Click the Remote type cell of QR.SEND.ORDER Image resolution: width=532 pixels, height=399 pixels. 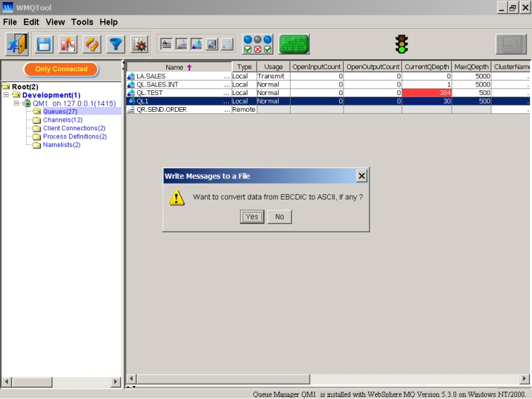click(x=244, y=110)
